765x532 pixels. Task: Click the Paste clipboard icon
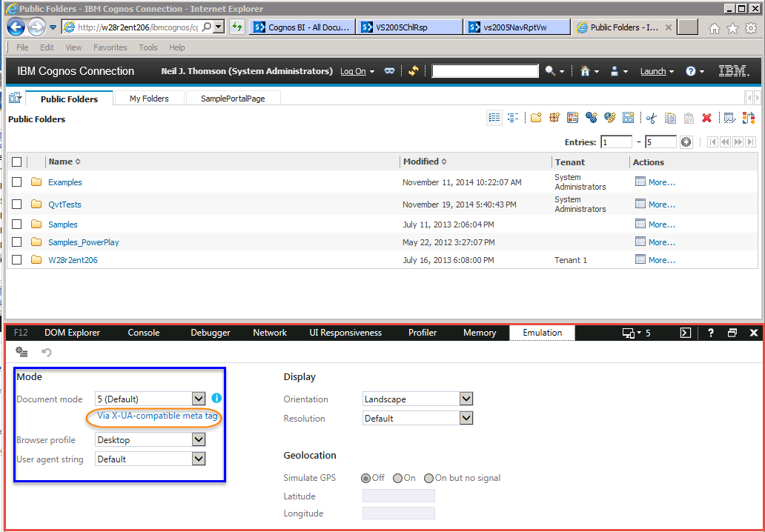(x=689, y=118)
